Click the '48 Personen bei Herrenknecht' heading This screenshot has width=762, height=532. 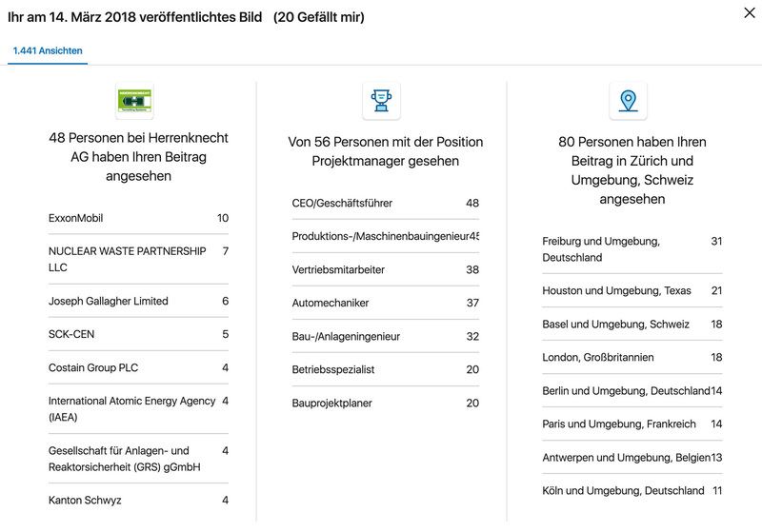pos(138,157)
